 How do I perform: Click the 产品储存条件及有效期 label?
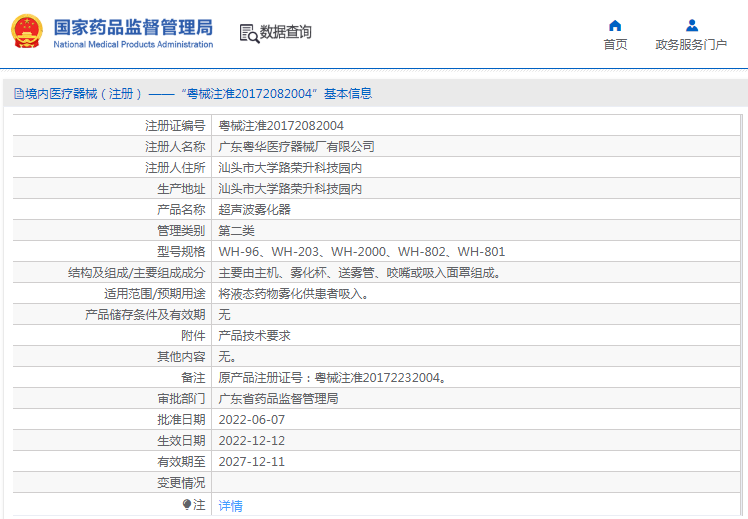pos(145,314)
